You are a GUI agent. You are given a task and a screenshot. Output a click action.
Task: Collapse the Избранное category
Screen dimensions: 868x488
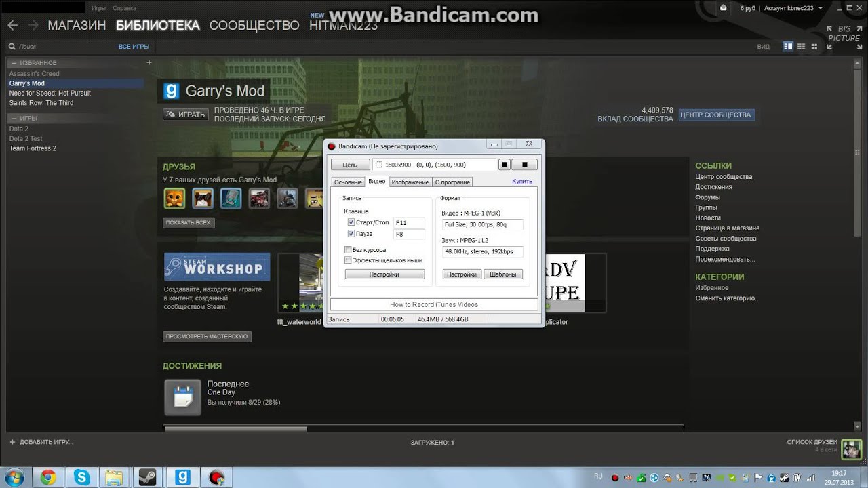pos(14,63)
